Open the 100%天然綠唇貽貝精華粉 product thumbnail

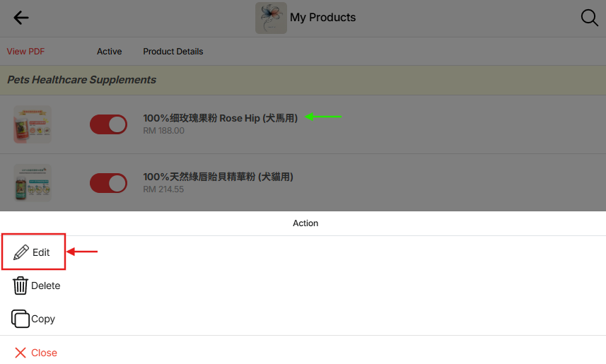coord(33,183)
